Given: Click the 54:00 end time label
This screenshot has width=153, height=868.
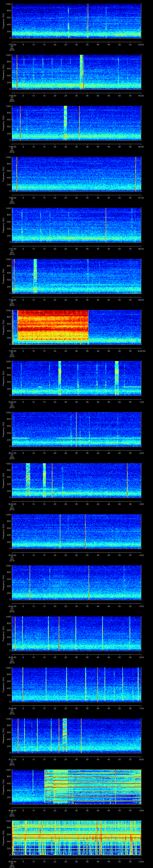Looking at the screenshot, I should coord(141,44).
